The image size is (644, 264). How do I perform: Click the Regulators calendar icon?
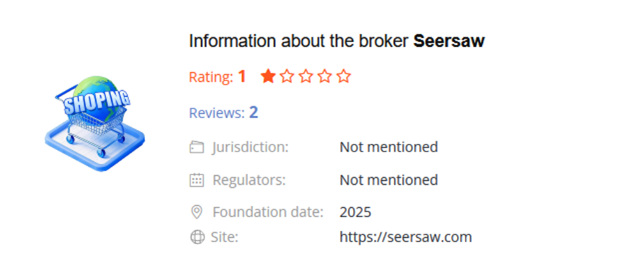(197, 180)
